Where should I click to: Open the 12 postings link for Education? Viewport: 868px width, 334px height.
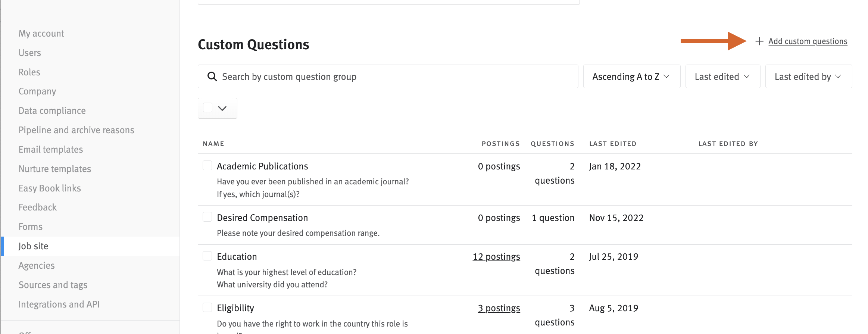[x=496, y=257]
